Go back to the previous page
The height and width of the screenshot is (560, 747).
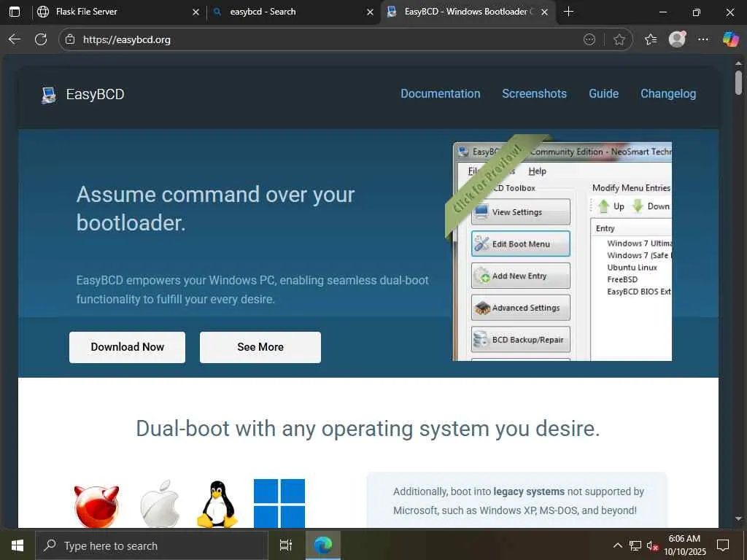coord(15,39)
